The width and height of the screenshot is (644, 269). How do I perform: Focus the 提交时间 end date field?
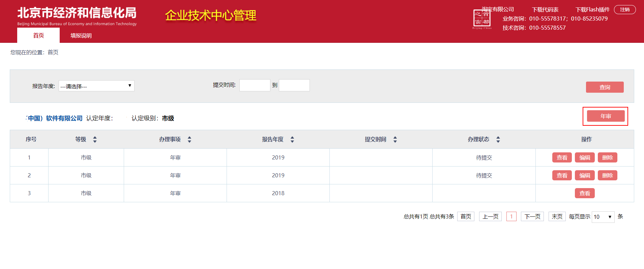(x=294, y=85)
